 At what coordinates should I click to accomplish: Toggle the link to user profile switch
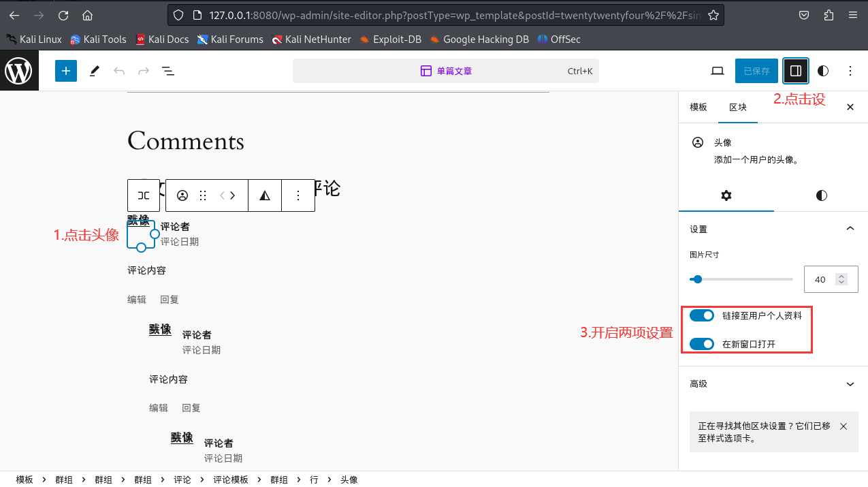point(702,315)
